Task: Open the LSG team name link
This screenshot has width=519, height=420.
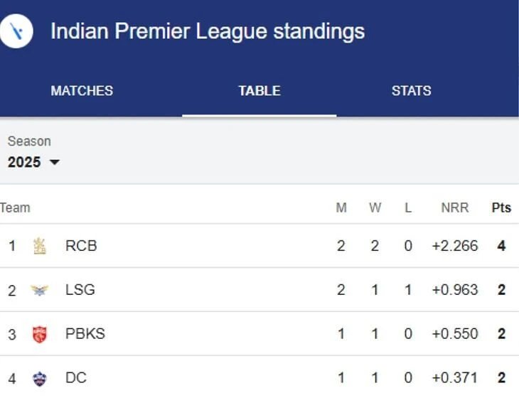Action: [80, 290]
